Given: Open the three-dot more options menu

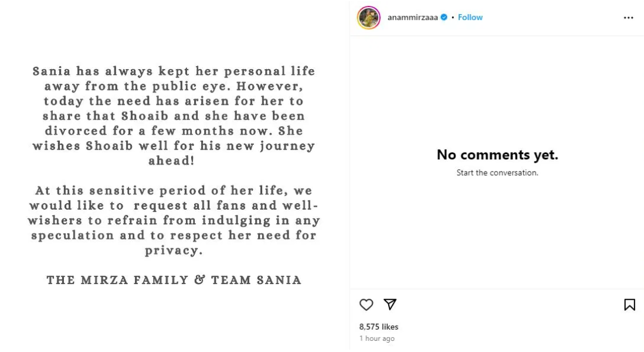Looking at the screenshot, I should tap(628, 18).
